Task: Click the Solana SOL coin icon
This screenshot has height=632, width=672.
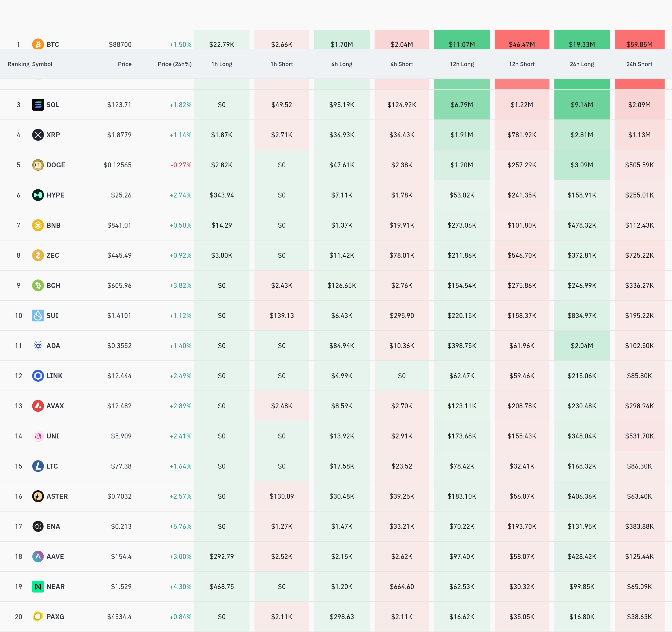Action: tap(38, 105)
